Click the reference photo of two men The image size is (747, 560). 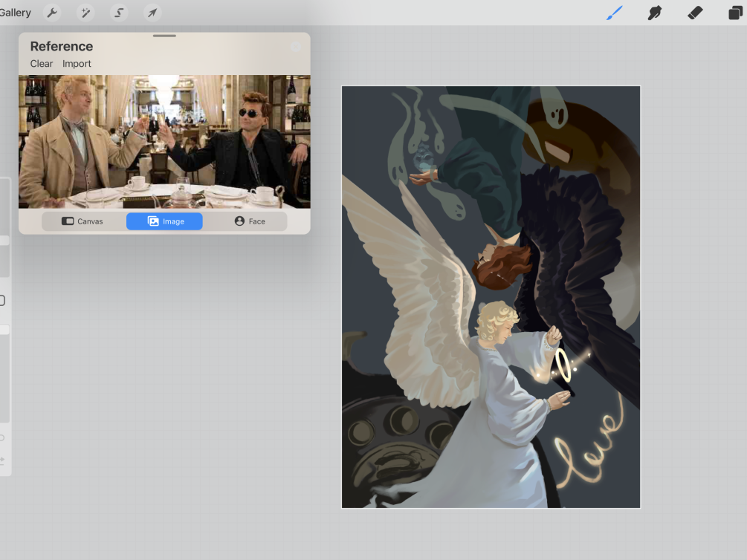click(x=164, y=141)
